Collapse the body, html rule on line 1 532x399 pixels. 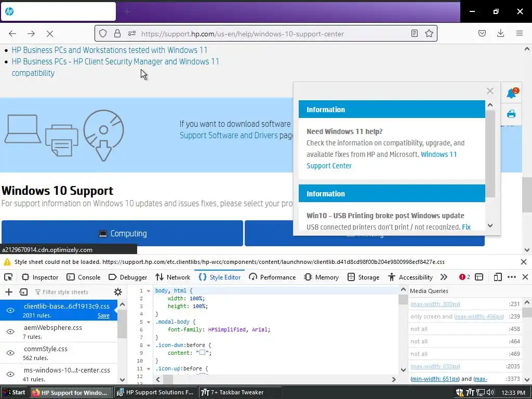click(x=149, y=291)
